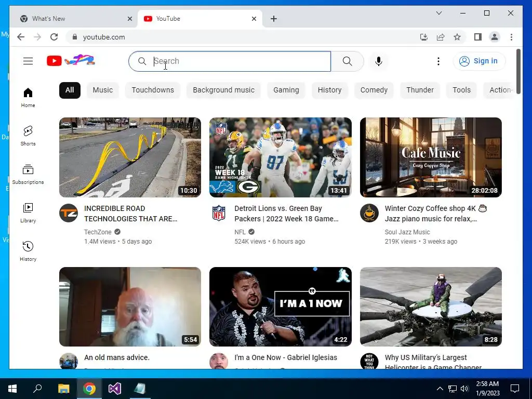Image resolution: width=532 pixels, height=399 pixels.
Task: Activate voice search microphone
Action: point(379,61)
